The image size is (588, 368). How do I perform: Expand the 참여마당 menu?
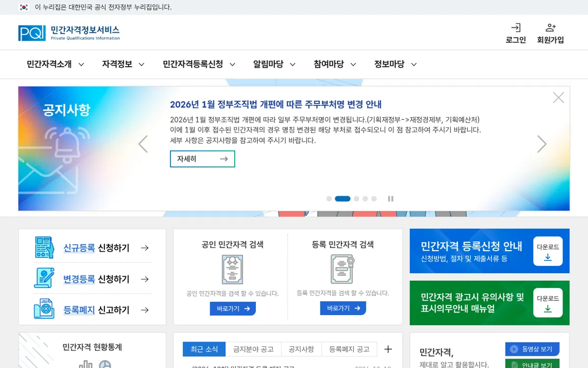[335, 64]
